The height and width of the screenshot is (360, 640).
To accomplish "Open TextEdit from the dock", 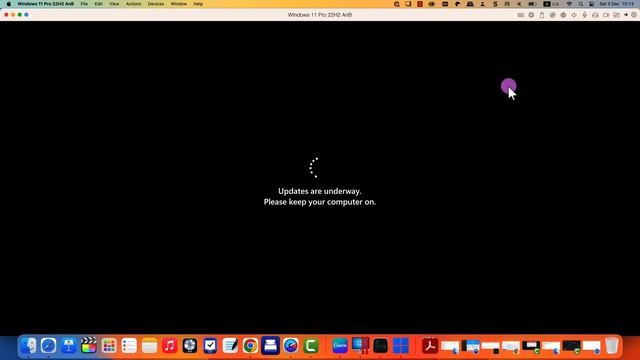I will click(230, 346).
